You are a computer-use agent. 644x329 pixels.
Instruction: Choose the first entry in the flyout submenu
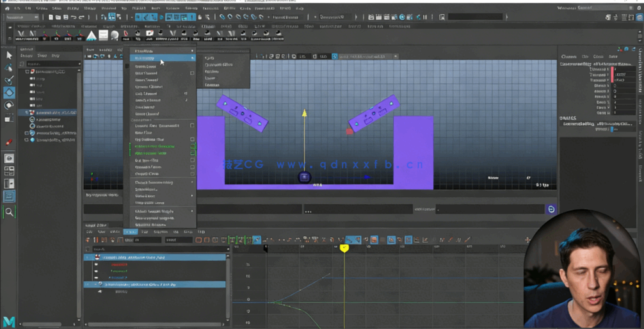pyautogui.click(x=210, y=58)
